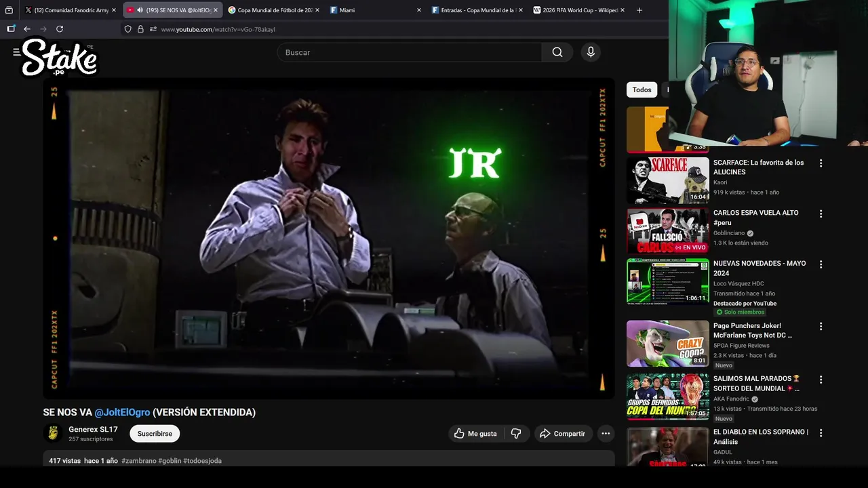Open Generex SL17 channel name

pyautogui.click(x=93, y=430)
